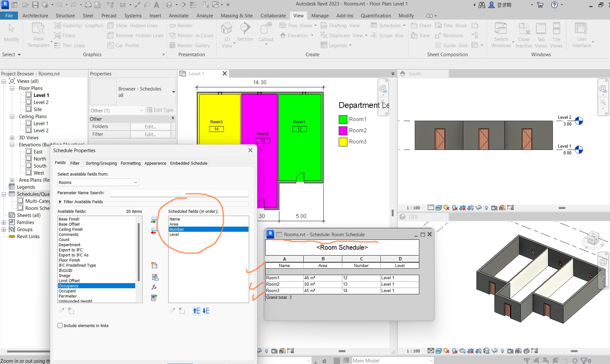Toggle Crop View on view control bar
This screenshot has height=364, width=610.
(x=463, y=208)
